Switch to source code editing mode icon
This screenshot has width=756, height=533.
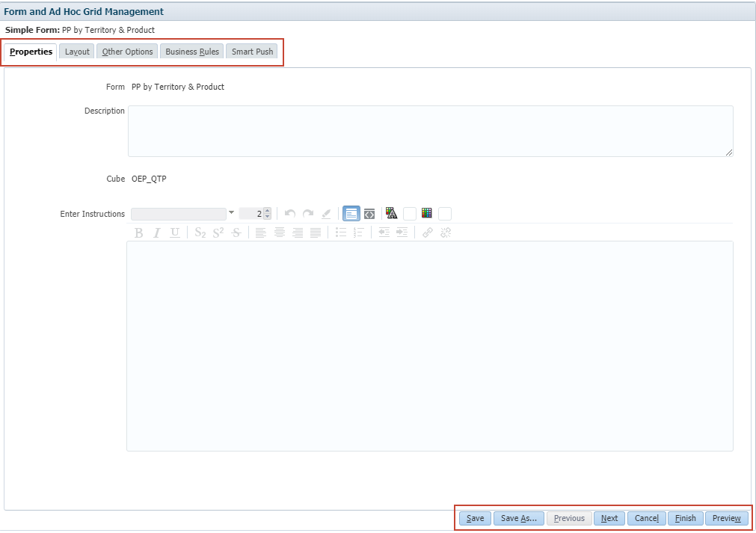pos(369,214)
